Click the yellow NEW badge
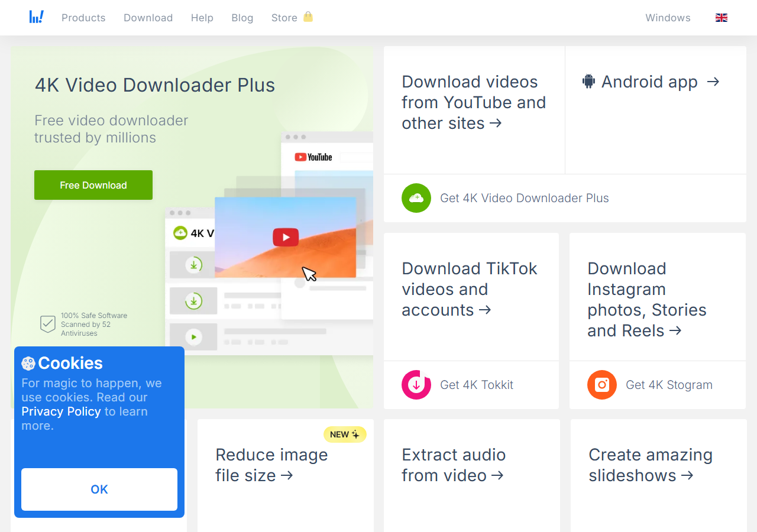The width and height of the screenshot is (757, 532). [345, 434]
